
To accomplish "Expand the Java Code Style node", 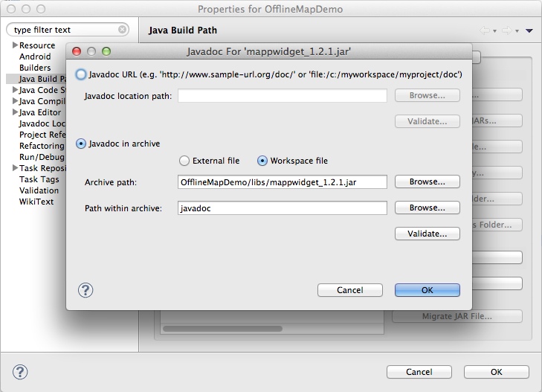I will point(15,89).
